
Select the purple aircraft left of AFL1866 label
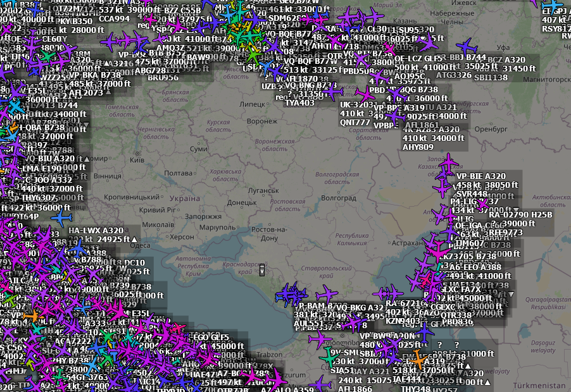tap(321, 384)
